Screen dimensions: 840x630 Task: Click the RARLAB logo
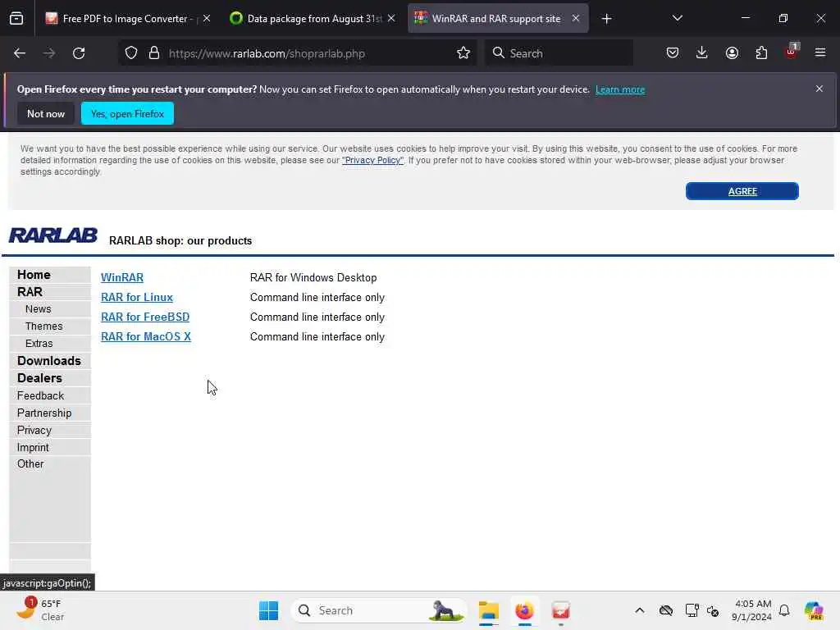coord(53,235)
